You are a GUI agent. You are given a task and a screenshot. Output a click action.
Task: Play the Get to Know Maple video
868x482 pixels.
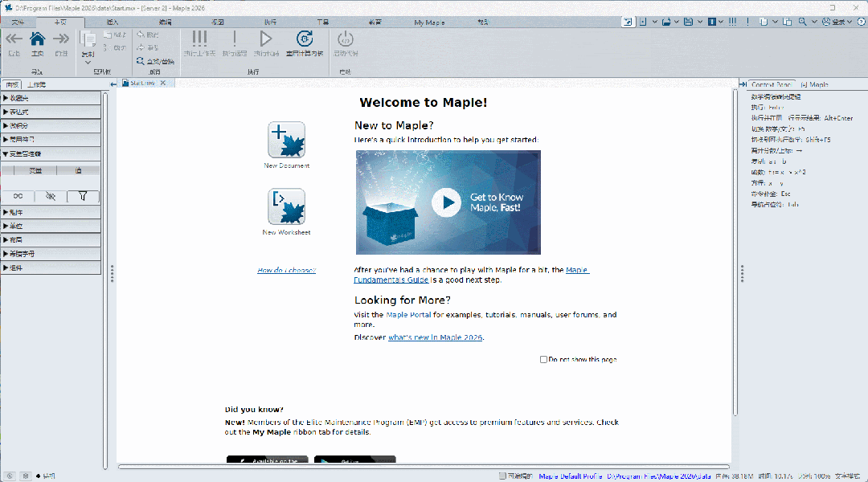446,202
